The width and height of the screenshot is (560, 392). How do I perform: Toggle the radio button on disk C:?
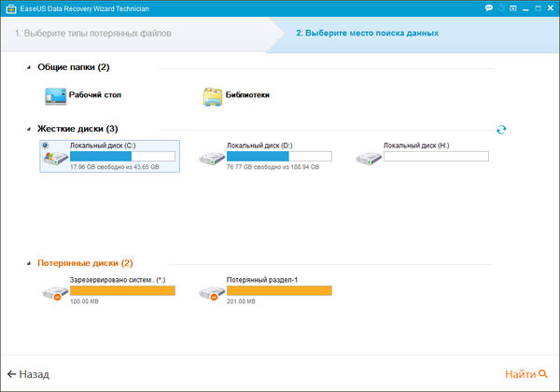[x=46, y=146]
